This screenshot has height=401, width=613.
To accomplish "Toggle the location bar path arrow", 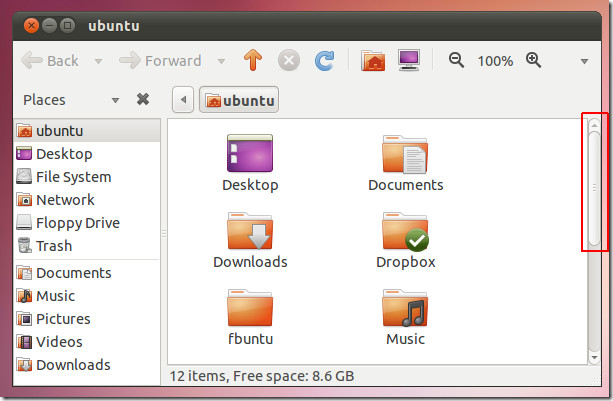I will 183,100.
